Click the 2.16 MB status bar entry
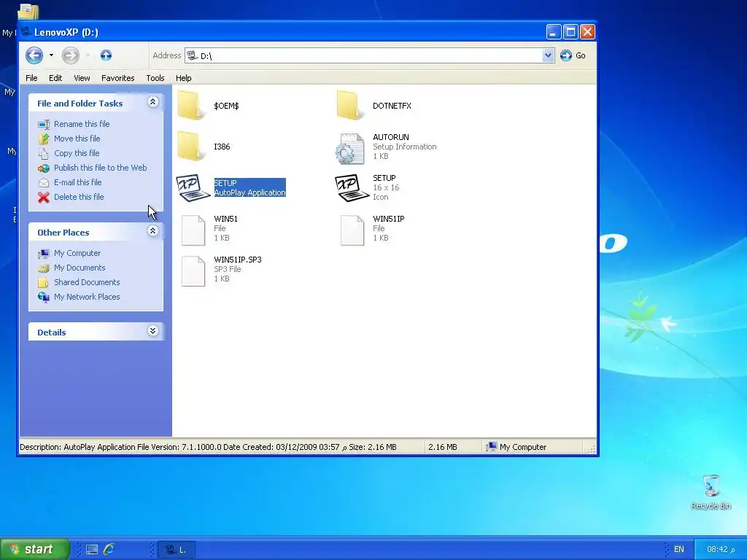747x560 pixels. (443, 447)
